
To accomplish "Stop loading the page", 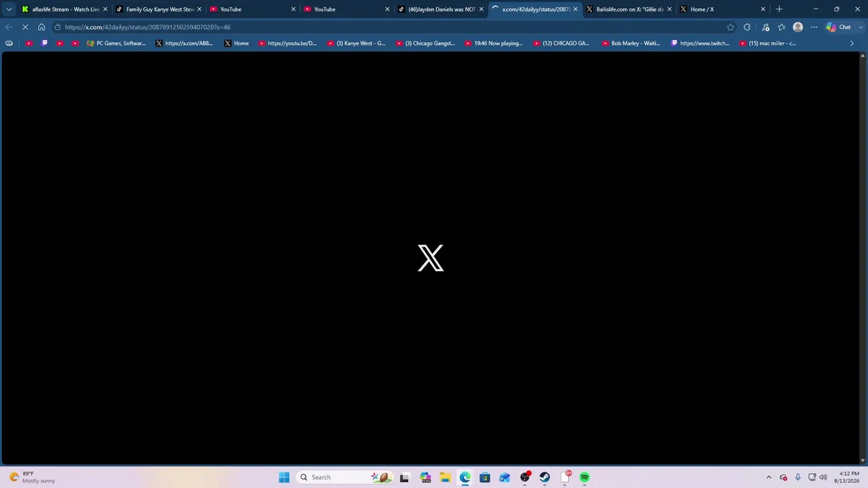I will 25,27.
